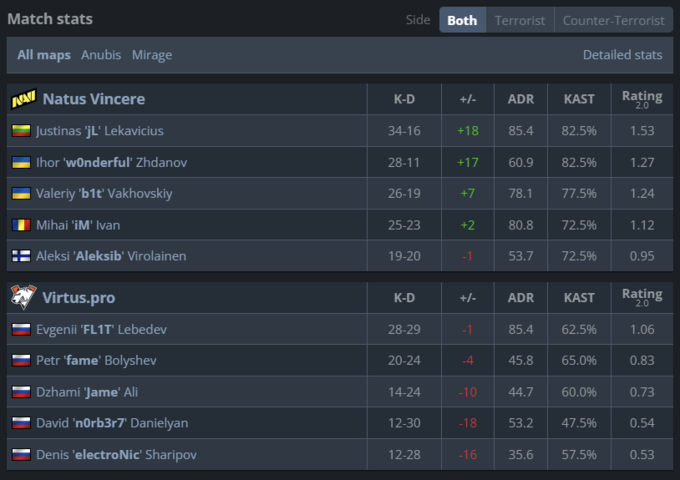This screenshot has height=480, width=680.
Task: Switch side filter to Terrorist
Action: (x=520, y=20)
